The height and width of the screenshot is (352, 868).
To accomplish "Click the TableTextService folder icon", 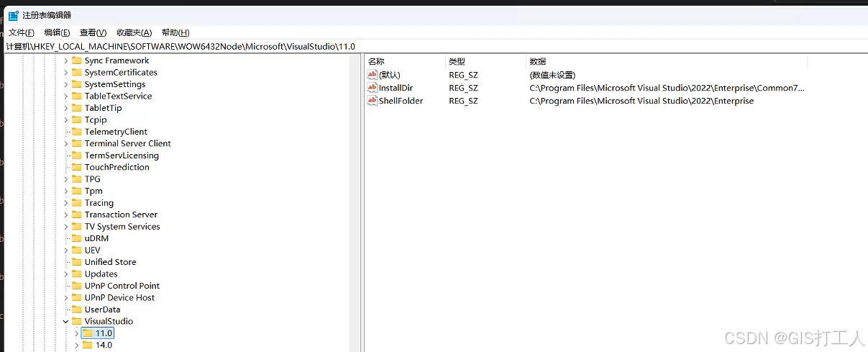I will coord(77,96).
